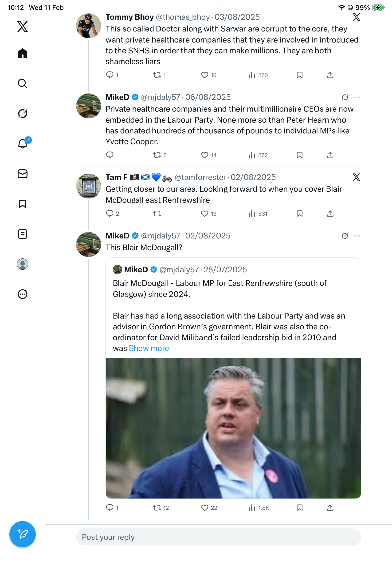The height and width of the screenshot is (561, 392).
Task: Open Search in the sidebar
Action: coord(23,84)
